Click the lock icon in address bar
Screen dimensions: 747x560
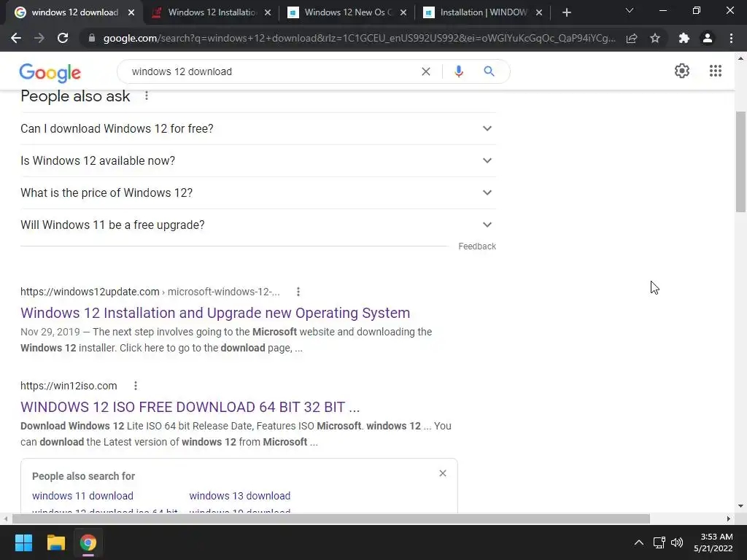(91, 38)
